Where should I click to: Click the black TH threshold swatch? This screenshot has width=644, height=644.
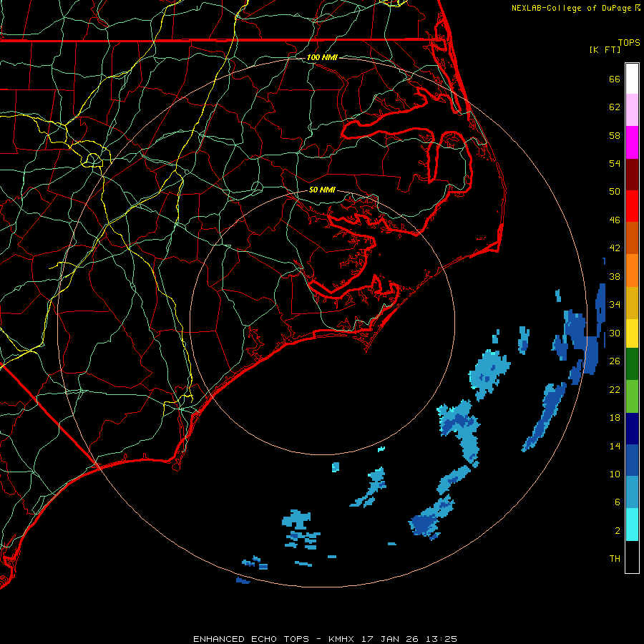pyautogui.click(x=632, y=557)
